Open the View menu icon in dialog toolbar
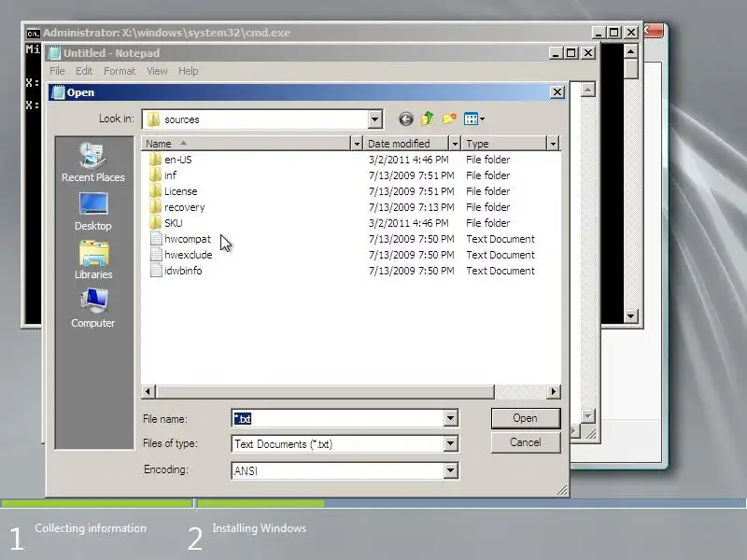Image resolution: width=747 pixels, height=560 pixels. tap(474, 119)
